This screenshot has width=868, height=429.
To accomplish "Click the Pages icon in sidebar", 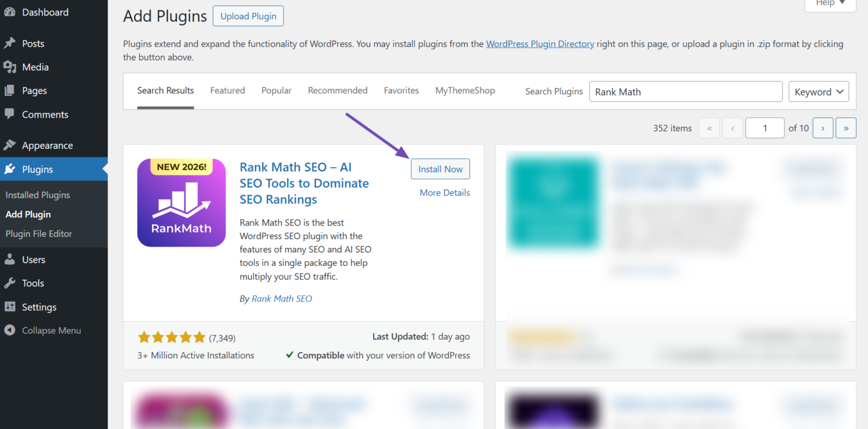I will 9,91.
